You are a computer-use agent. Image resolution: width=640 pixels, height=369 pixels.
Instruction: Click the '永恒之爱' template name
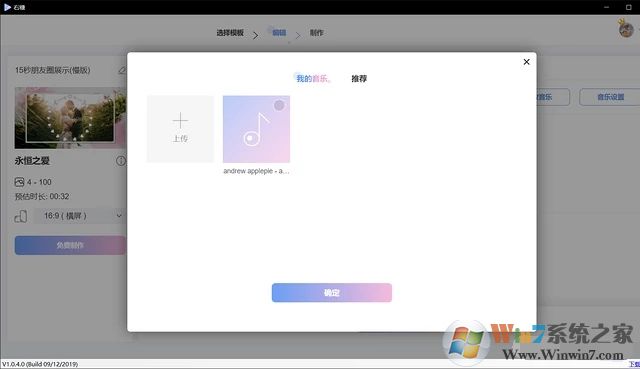pos(32,161)
